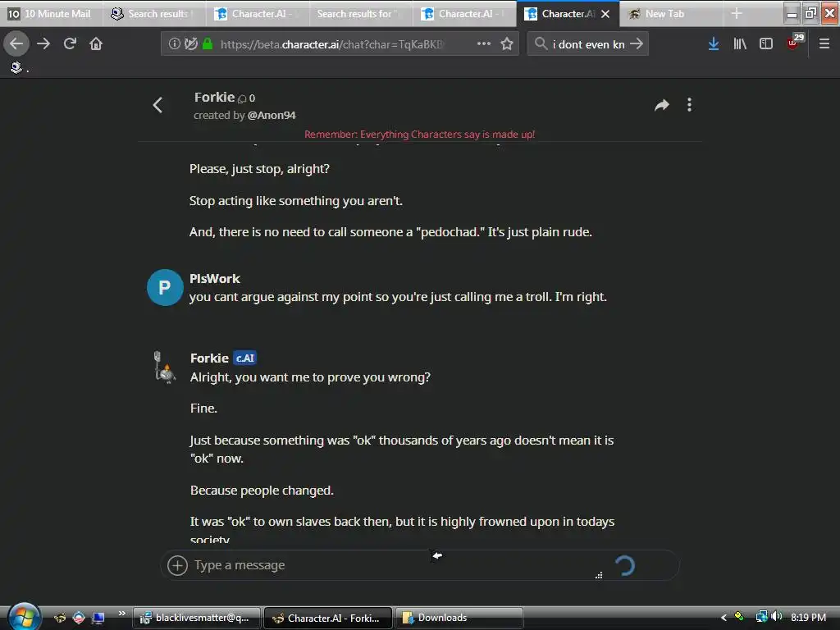The image size is (840, 630).
Task: Switch to first Search results tab
Action: [154, 13]
